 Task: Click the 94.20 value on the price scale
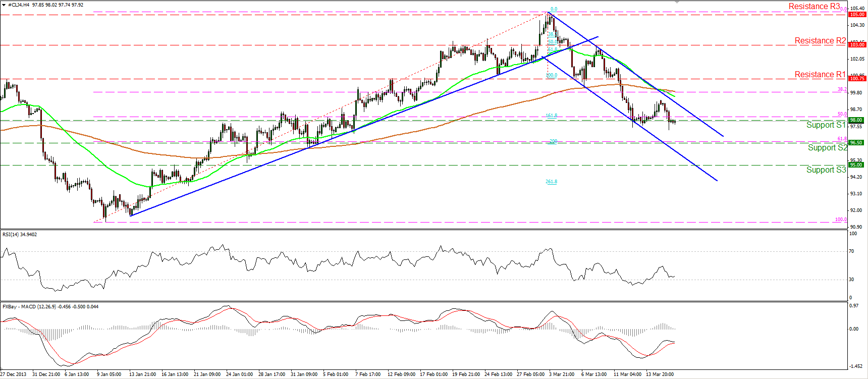tap(856, 177)
